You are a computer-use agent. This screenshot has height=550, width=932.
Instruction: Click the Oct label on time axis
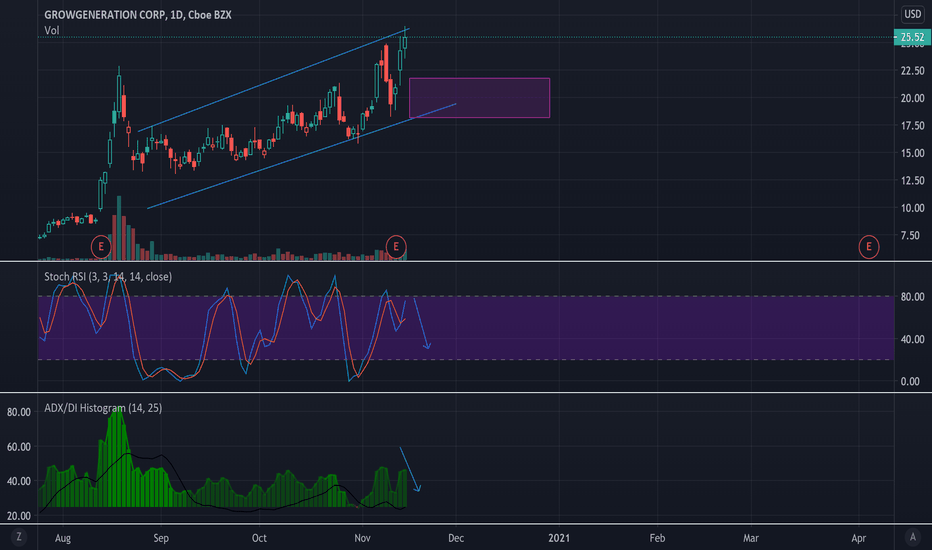[259, 538]
